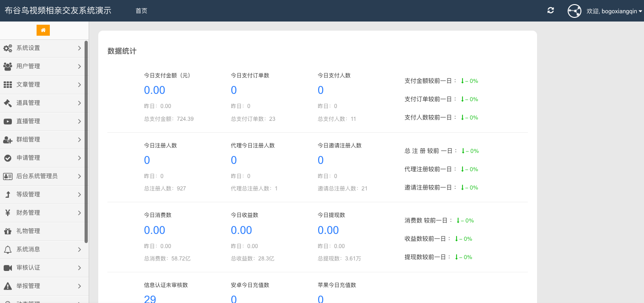Click the gavel icon for 道具管理
The image size is (644, 303).
(x=8, y=103)
